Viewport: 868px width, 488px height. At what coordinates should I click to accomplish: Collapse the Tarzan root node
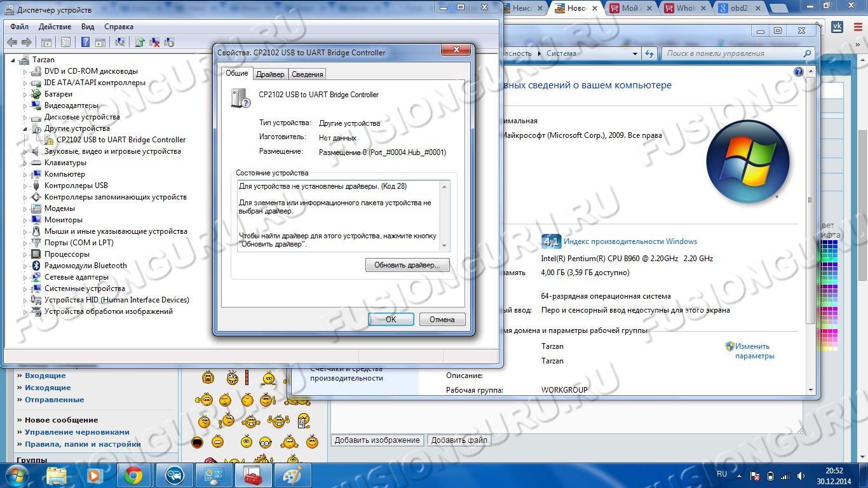(x=13, y=60)
